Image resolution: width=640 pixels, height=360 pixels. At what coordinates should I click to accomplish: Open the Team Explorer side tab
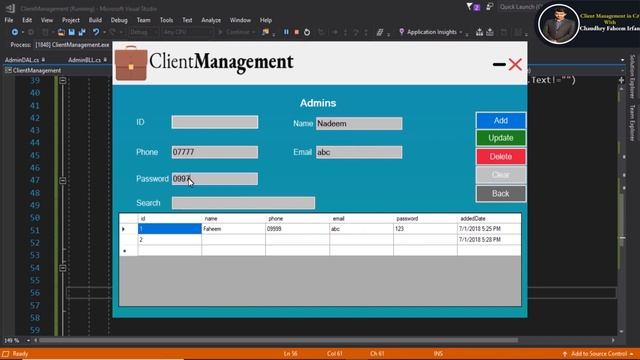(x=632, y=123)
